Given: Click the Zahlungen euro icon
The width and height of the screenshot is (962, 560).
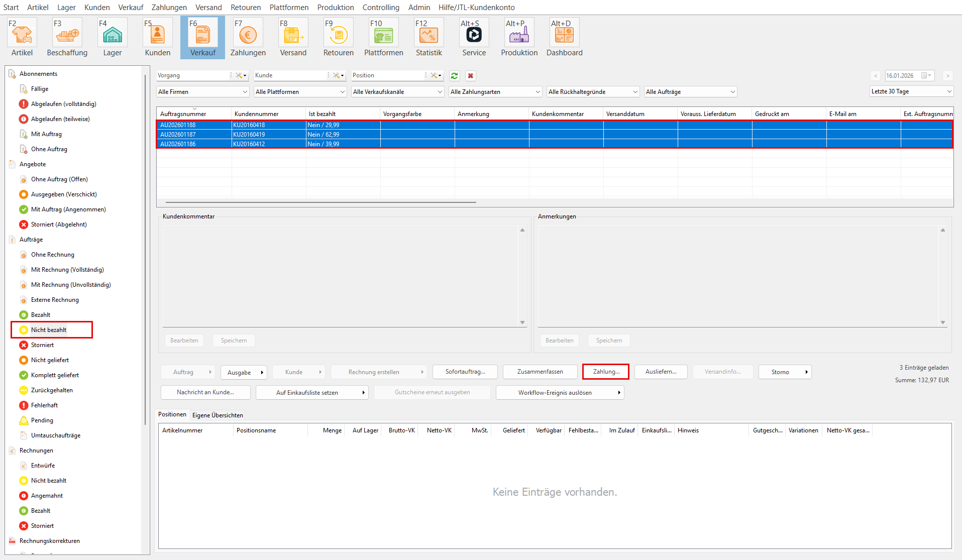Looking at the screenshot, I should tap(248, 35).
